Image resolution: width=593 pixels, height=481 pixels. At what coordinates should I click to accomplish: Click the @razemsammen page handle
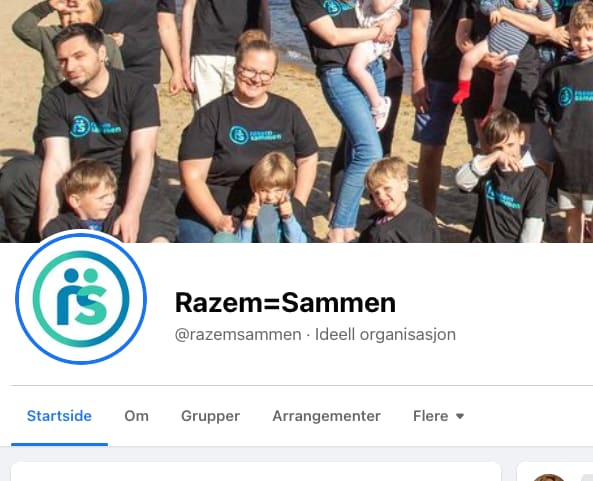click(x=238, y=335)
